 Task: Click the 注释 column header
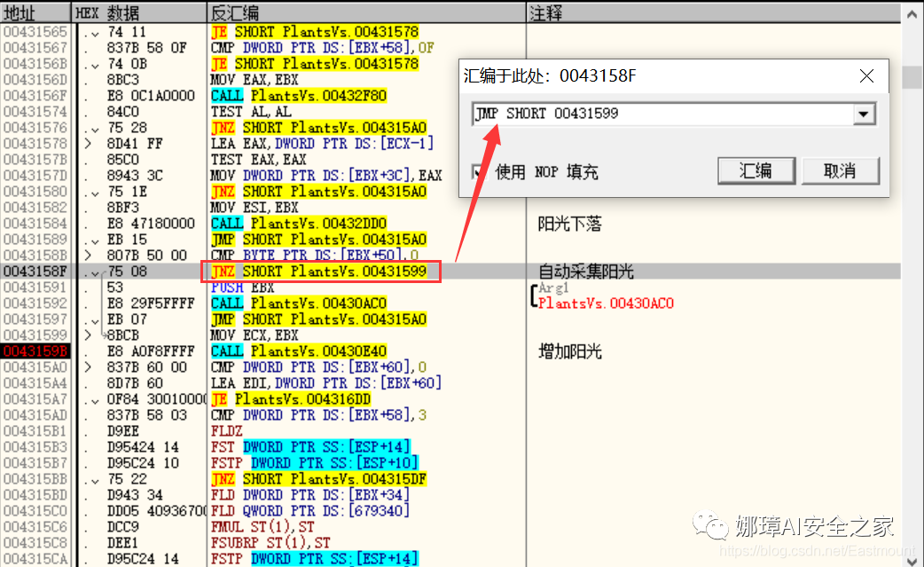pyautogui.click(x=714, y=12)
